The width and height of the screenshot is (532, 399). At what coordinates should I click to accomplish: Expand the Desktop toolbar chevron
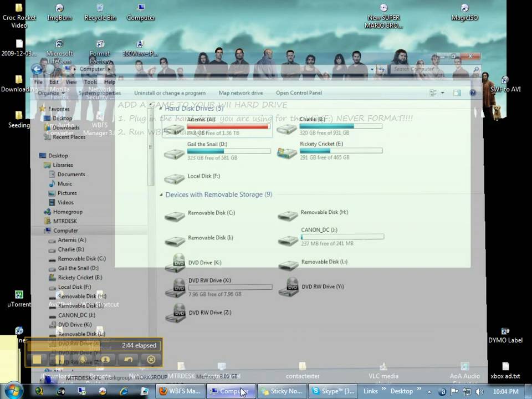pyautogui.click(x=419, y=389)
